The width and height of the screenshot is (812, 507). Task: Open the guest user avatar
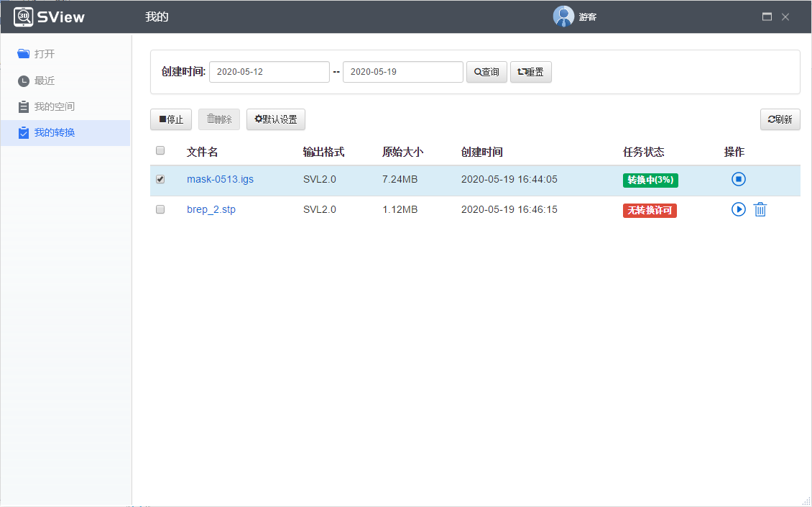pyautogui.click(x=563, y=17)
